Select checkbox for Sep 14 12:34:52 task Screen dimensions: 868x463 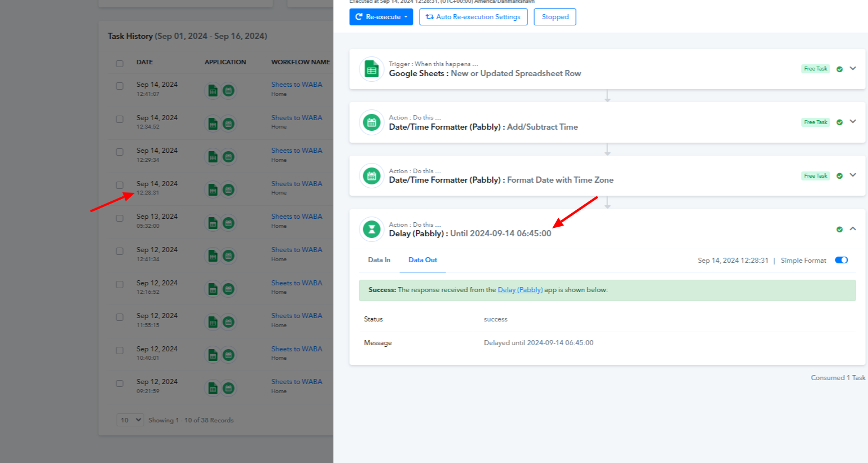click(120, 119)
